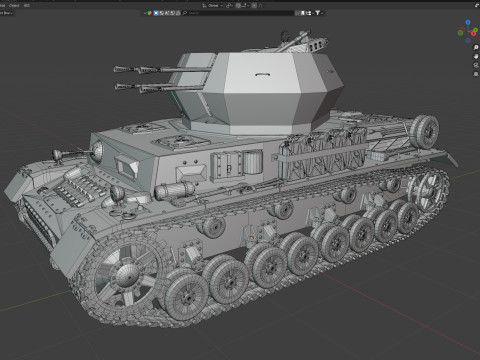Click the zoom magnifier viewport icon

coord(476,47)
